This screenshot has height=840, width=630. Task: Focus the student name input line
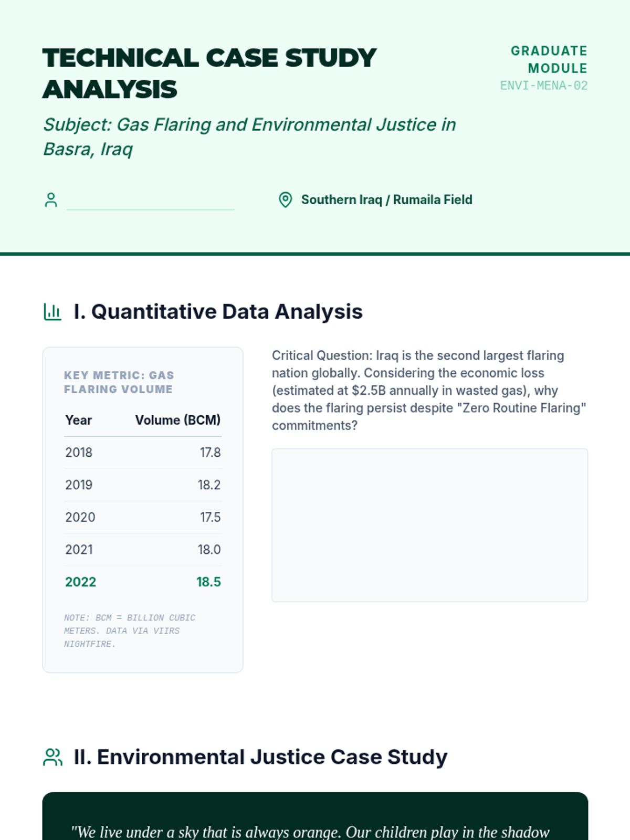(x=151, y=200)
